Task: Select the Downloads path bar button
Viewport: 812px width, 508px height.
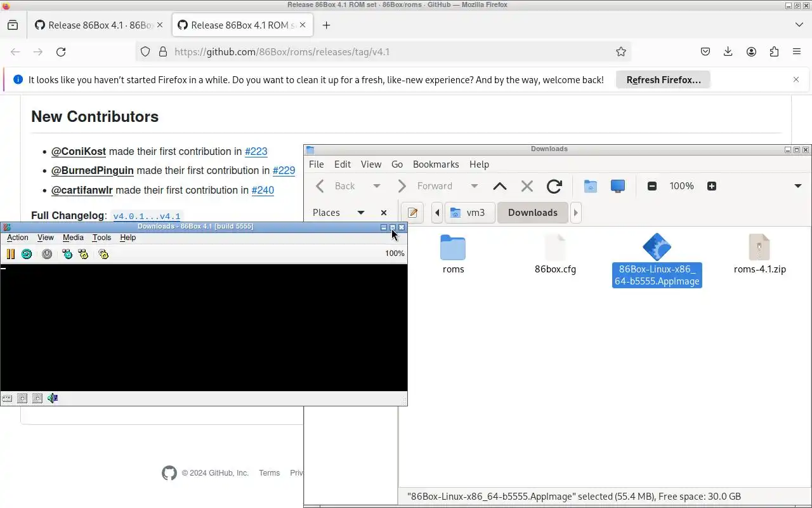Action: coord(533,213)
